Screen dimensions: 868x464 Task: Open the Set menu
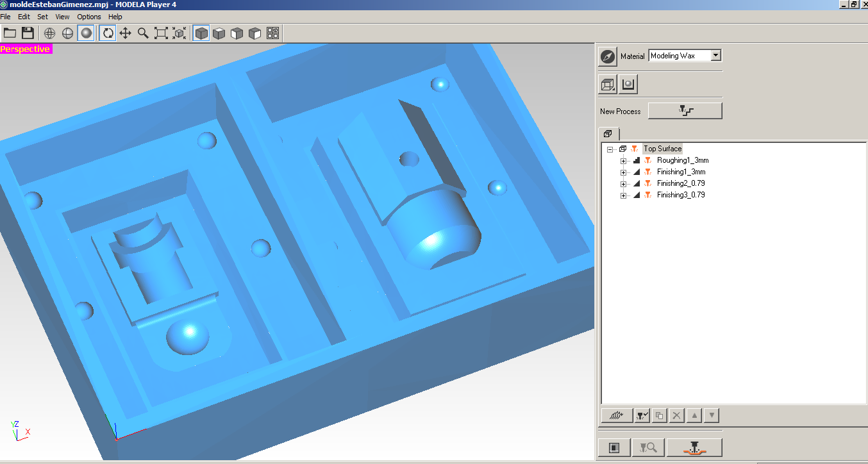(x=42, y=17)
